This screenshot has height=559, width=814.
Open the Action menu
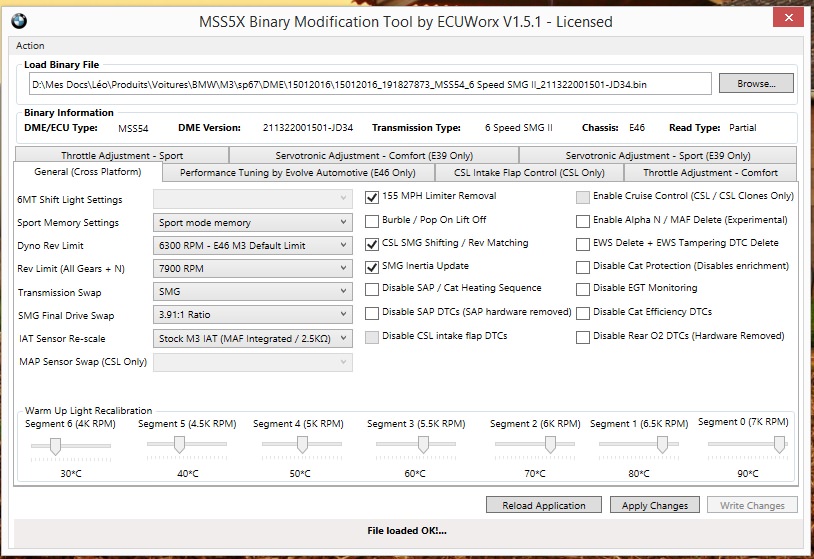point(30,46)
